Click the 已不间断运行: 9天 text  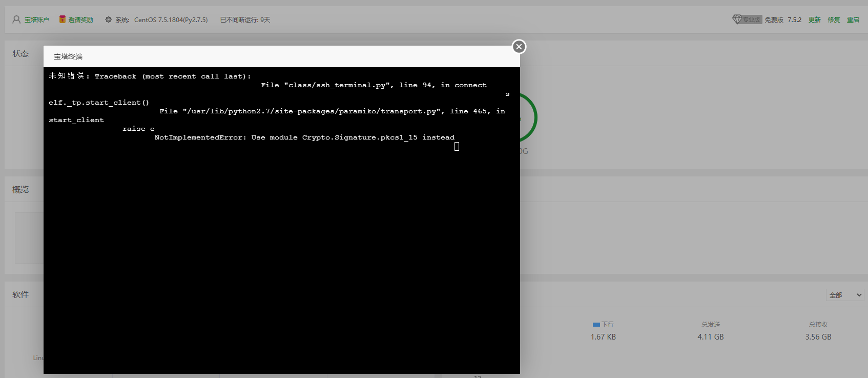(245, 20)
